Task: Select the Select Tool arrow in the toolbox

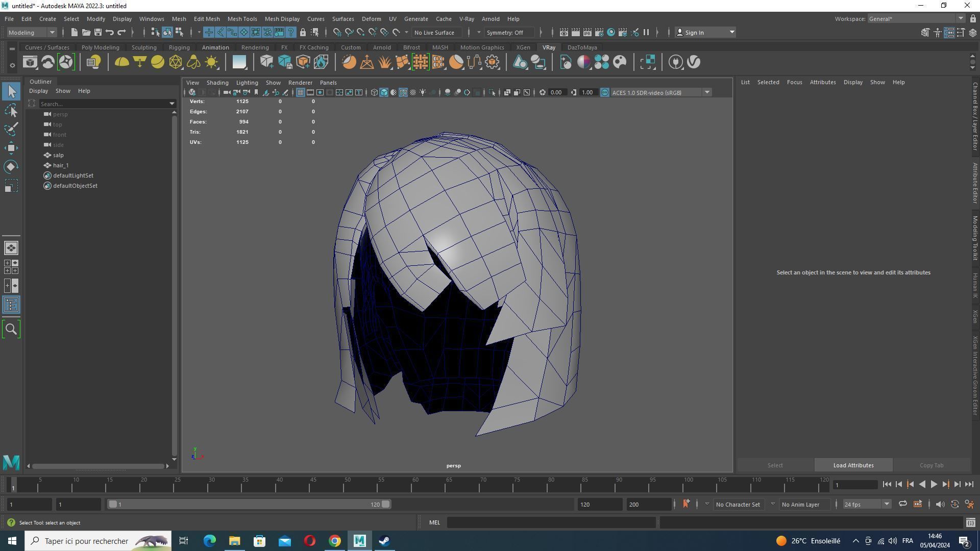Action: click(x=11, y=91)
